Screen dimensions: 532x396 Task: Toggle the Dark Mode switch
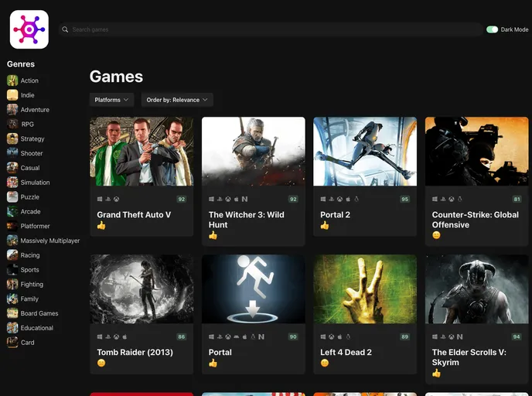492,29
